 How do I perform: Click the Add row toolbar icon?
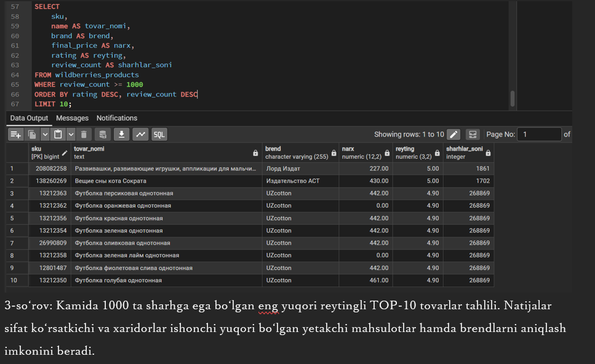(x=16, y=134)
